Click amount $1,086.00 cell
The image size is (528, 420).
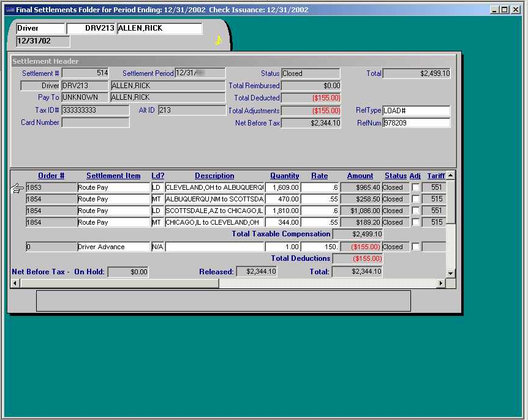361,211
